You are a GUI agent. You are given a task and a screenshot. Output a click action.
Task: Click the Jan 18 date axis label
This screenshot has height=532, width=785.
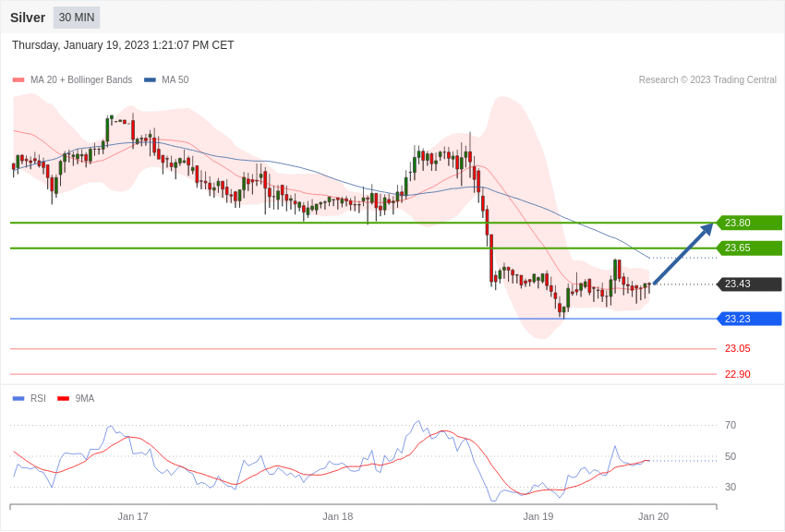tap(337, 516)
